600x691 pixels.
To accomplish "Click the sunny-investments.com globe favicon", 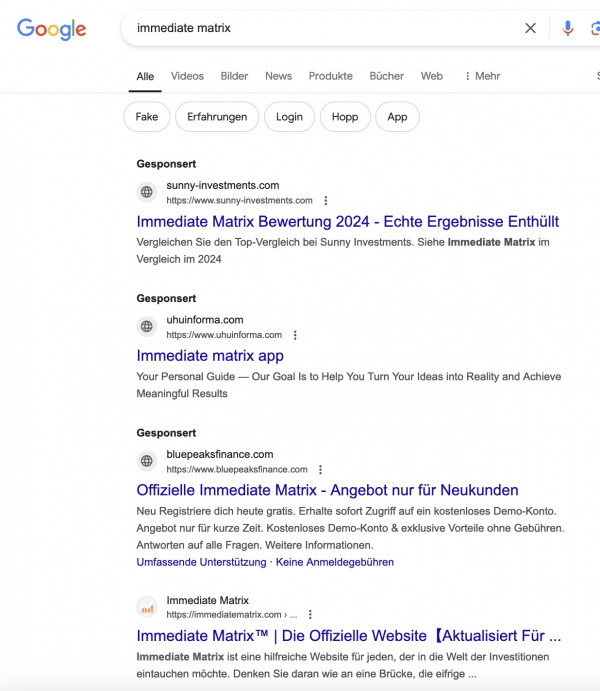I will pos(147,192).
